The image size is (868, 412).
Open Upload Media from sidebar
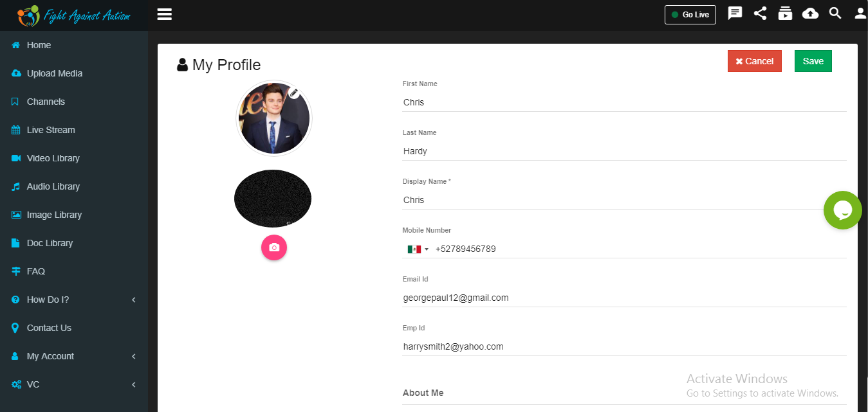click(x=74, y=73)
